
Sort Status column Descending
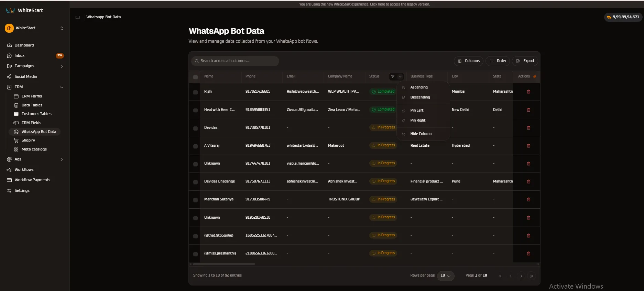click(423, 97)
